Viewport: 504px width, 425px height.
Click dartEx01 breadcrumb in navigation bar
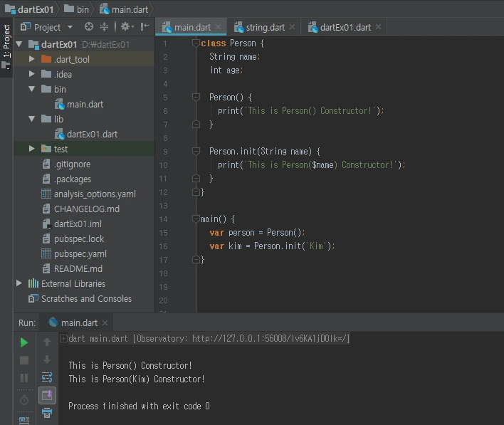coord(29,10)
